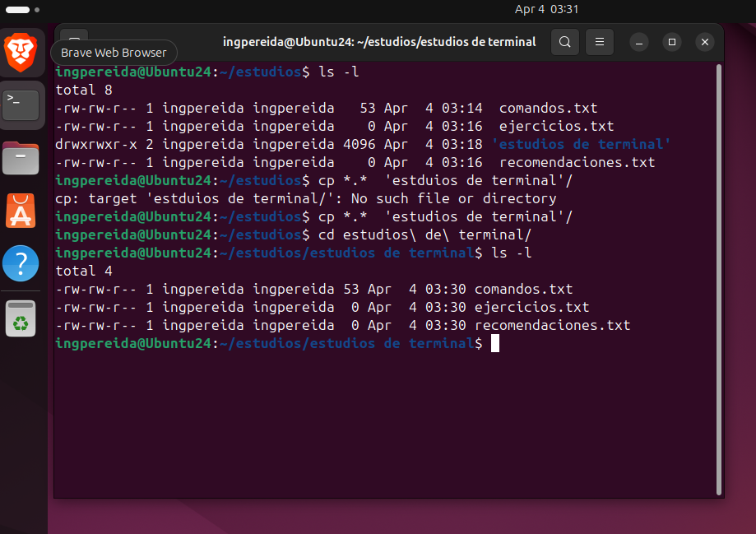Open the clock showing Apr 4 03:31
Image resolution: width=756 pixels, height=534 pixels.
(x=546, y=9)
